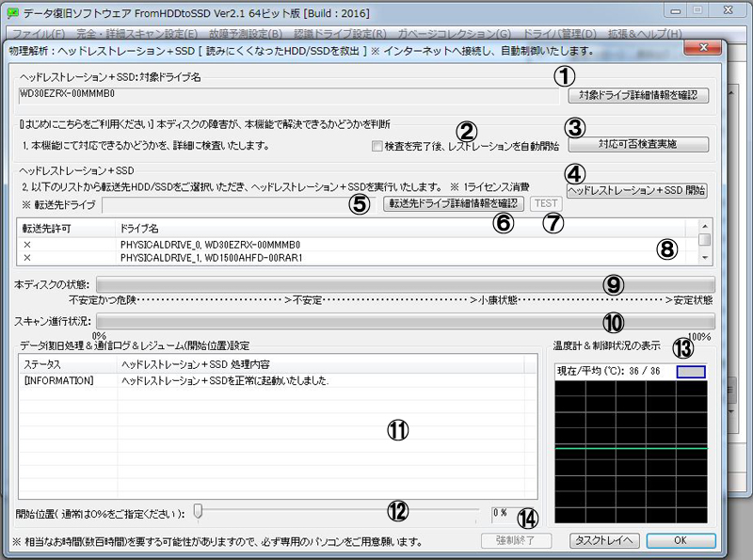Click the タスクトレイへ button
753x560 pixels.
pyautogui.click(x=604, y=541)
